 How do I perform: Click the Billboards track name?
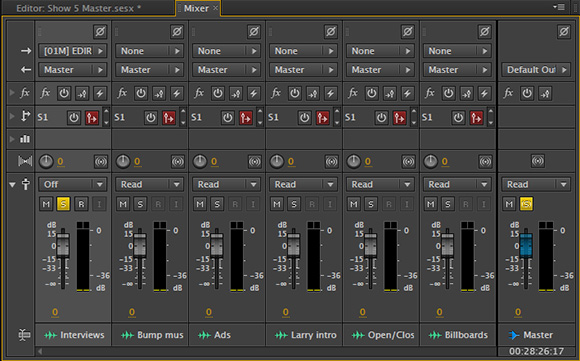point(466,335)
